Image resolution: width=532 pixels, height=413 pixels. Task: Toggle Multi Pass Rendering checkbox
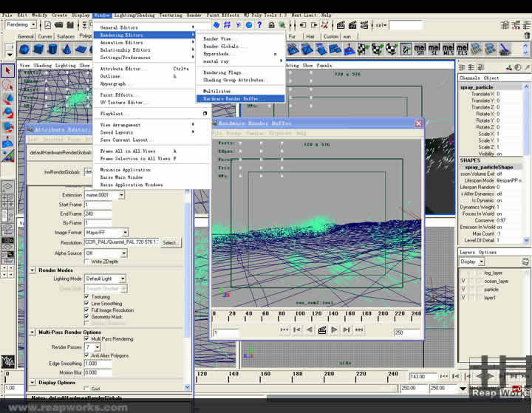click(x=86, y=338)
